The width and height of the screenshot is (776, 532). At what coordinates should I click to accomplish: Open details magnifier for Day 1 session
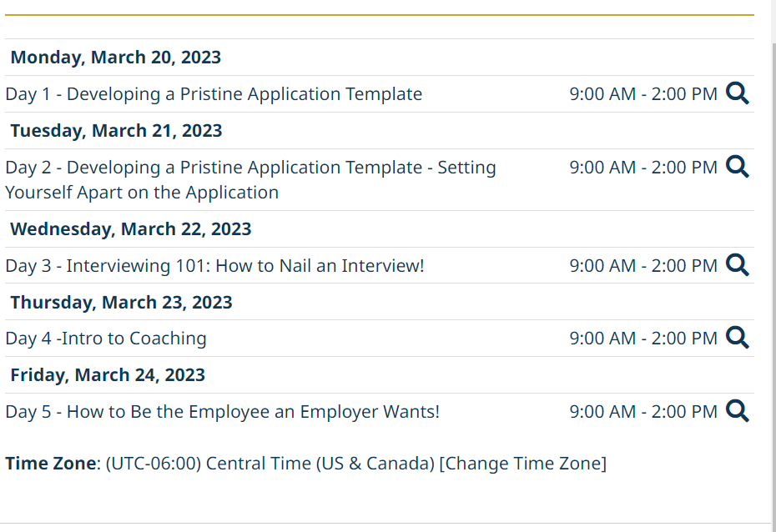(738, 93)
